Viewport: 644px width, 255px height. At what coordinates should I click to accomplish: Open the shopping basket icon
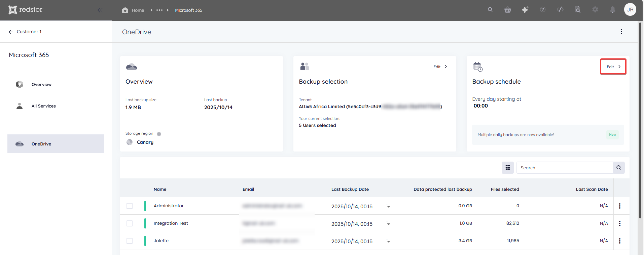[x=507, y=10]
